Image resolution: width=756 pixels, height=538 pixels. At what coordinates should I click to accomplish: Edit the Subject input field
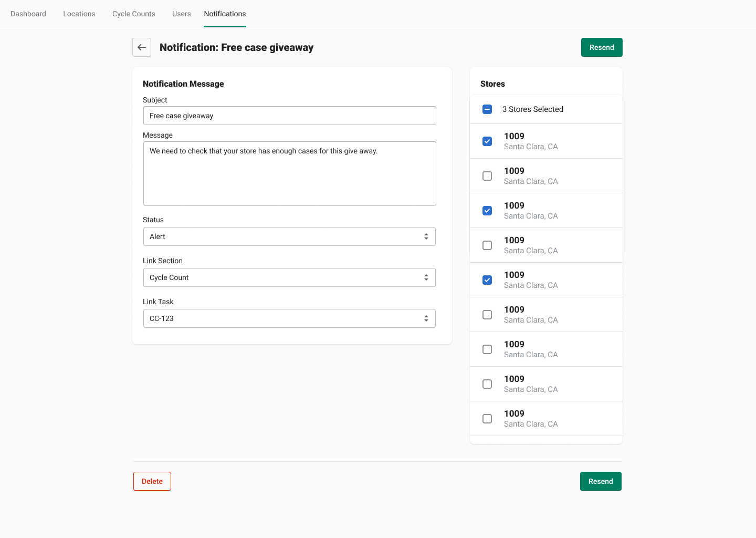[290, 116]
